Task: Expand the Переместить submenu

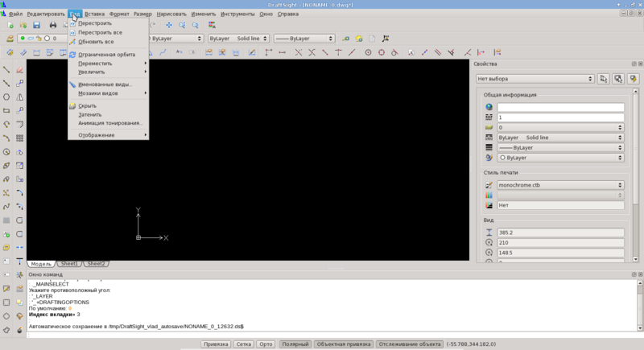Action: (x=109, y=64)
